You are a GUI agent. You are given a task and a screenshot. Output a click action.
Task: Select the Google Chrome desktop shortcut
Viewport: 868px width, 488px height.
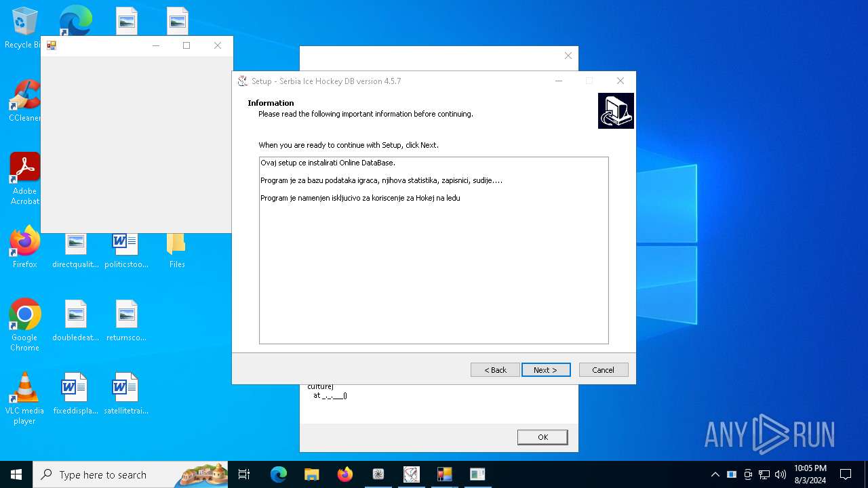coord(24,325)
